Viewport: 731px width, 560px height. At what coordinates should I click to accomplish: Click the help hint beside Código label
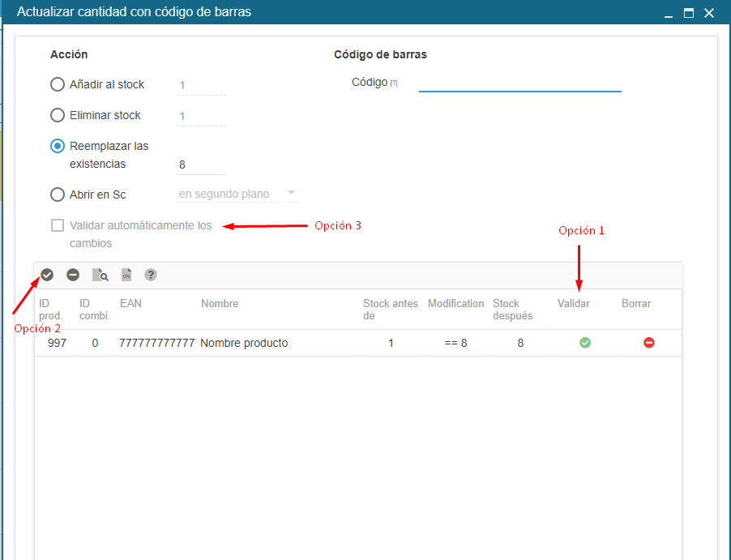click(394, 83)
